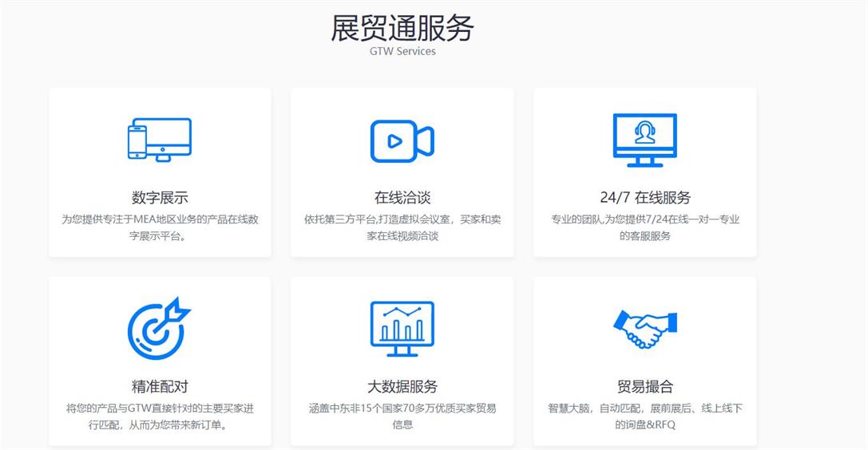Open the 贸易撮合 title

pos(644,387)
